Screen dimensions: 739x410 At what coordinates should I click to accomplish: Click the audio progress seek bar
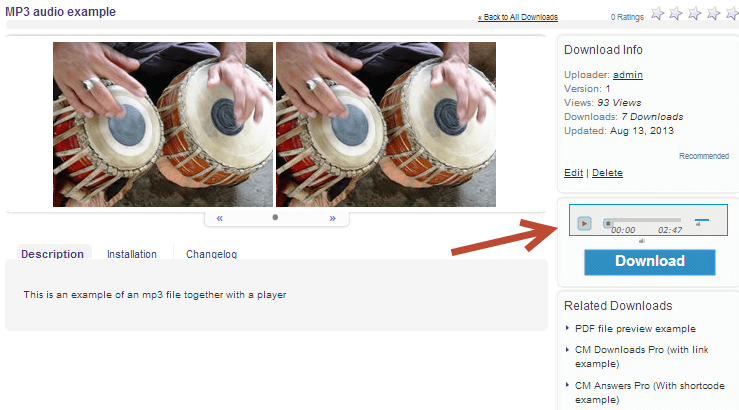pyautogui.click(x=642, y=220)
